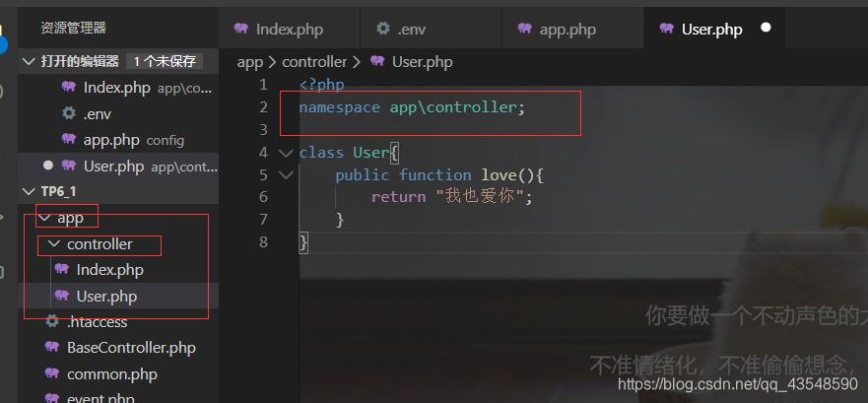The width and height of the screenshot is (868, 403).
Task: Click the 1 个未保存 badge
Action: point(165,61)
